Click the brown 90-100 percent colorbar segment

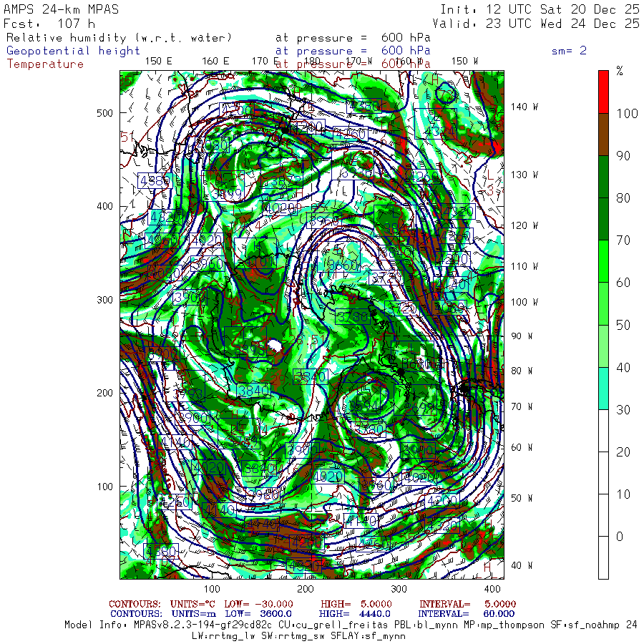click(603, 135)
